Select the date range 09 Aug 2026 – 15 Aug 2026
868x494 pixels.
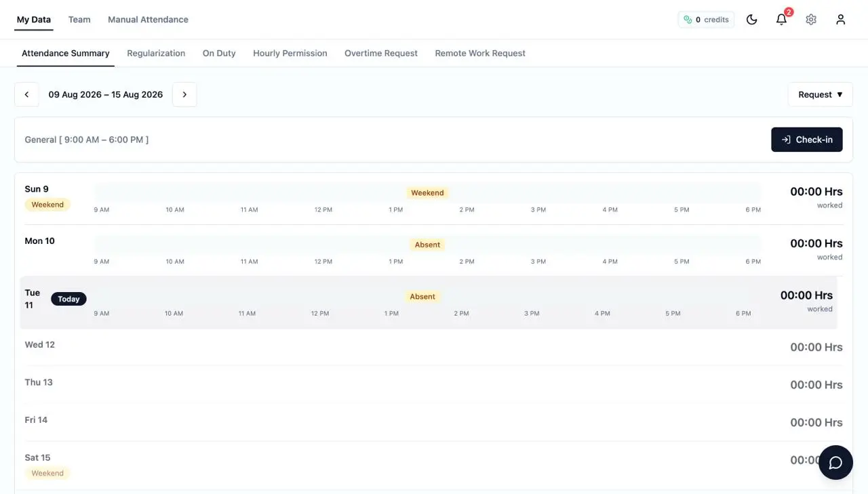(x=106, y=95)
